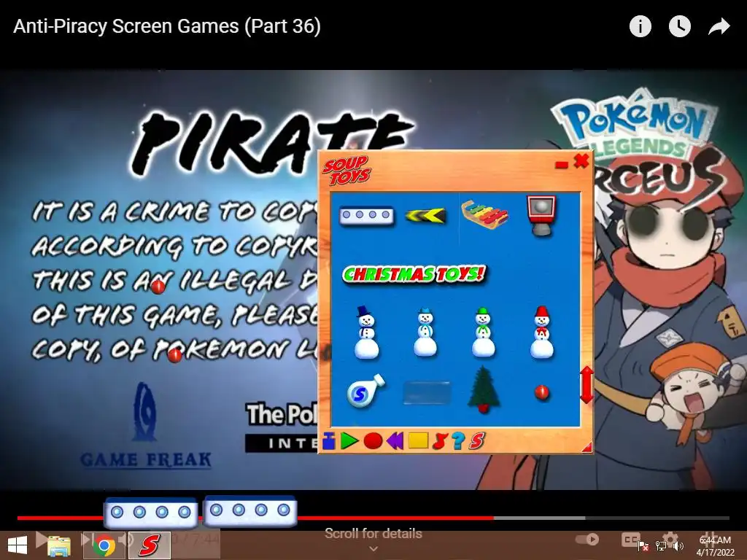Switch to Chrome in the taskbar

[104, 545]
